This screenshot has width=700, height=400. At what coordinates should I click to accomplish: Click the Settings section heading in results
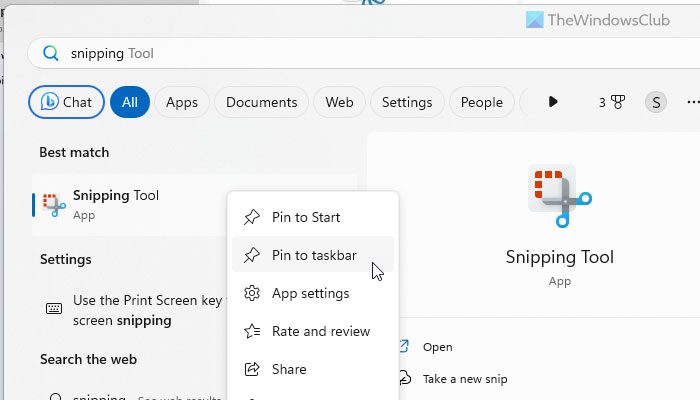(66, 259)
